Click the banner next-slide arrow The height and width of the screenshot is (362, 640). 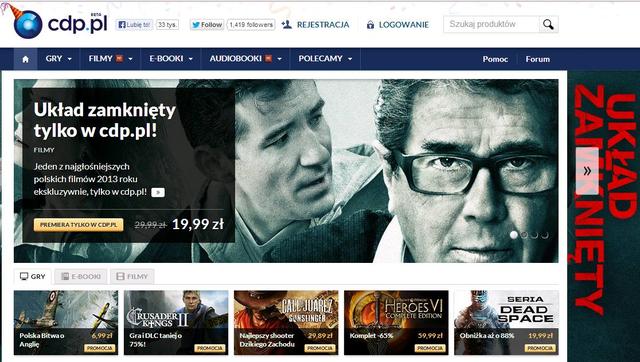tap(587, 171)
